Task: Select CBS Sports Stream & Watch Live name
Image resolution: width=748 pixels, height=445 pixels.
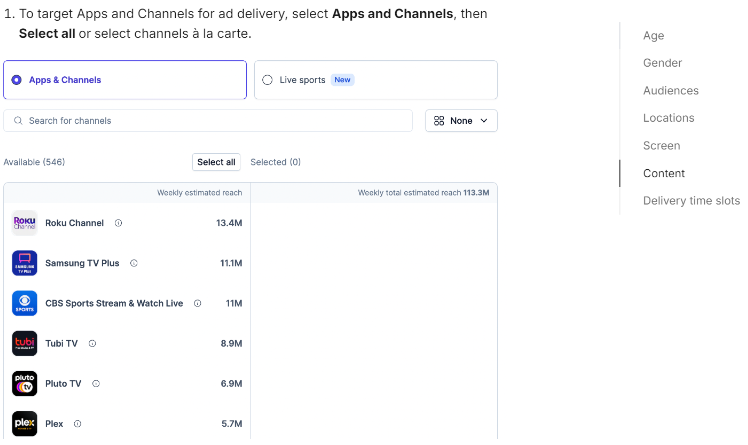Action: coord(114,303)
